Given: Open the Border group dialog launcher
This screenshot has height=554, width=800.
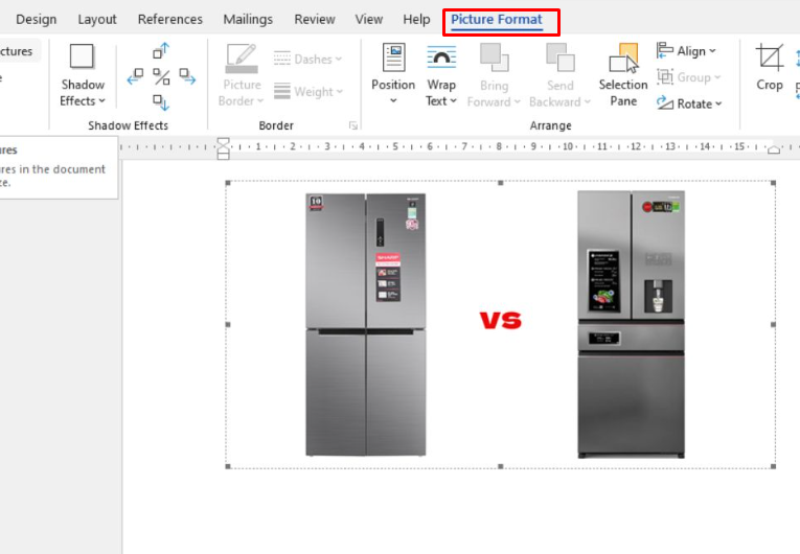Looking at the screenshot, I should point(353,125).
